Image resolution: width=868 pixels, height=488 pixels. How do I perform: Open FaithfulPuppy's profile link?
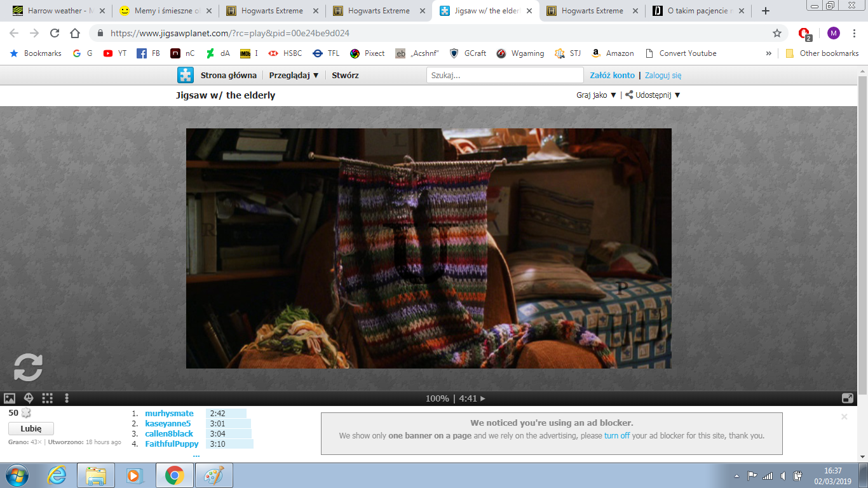172,444
